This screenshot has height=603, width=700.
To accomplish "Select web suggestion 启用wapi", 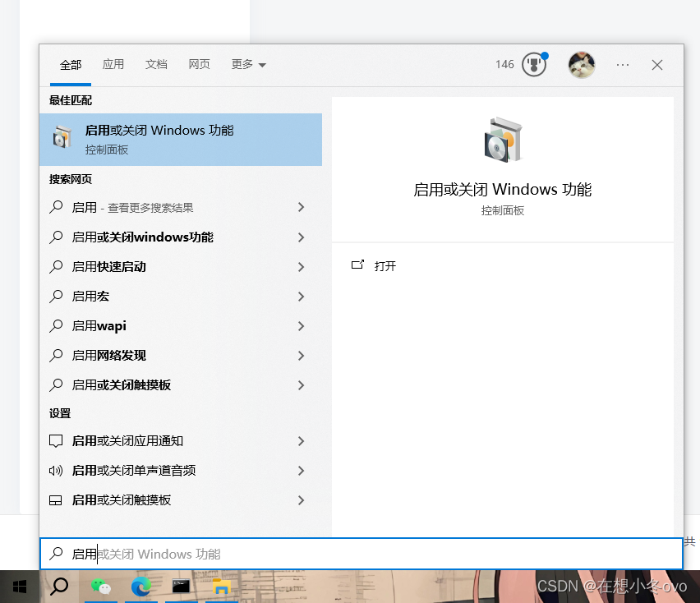I will [181, 326].
